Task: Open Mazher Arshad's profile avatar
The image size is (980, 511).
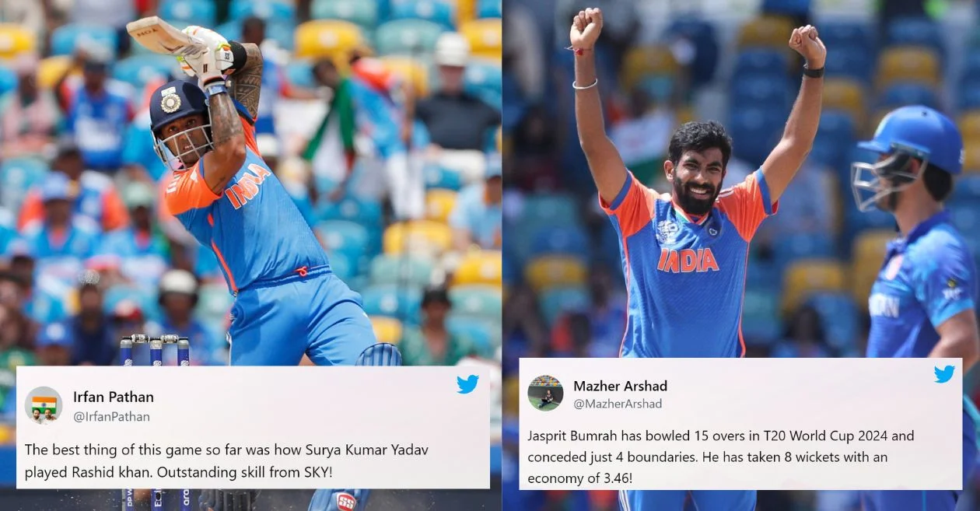Action: [545, 394]
